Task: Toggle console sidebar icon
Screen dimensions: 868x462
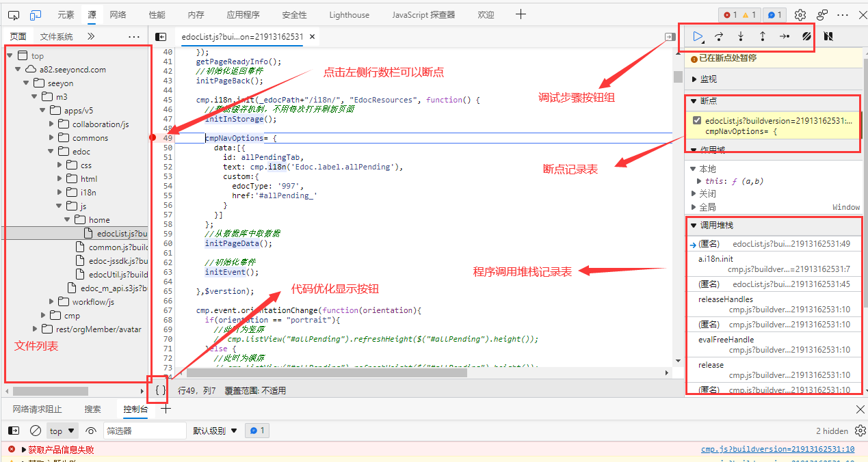Action: 14,431
